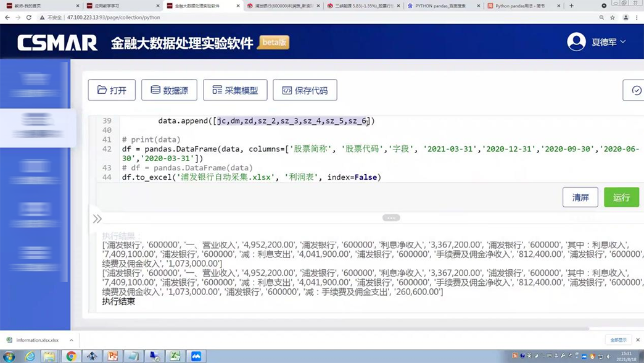Screen dimensions: 644x363
Task: Switch to the PYTHON pandas 百度搜索 tab
Action: 440,6
